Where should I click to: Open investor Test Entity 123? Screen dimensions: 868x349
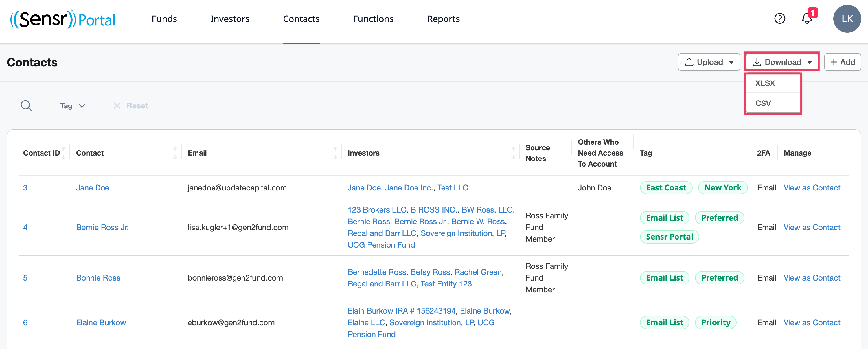pyautogui.click(x=446, y=284)
